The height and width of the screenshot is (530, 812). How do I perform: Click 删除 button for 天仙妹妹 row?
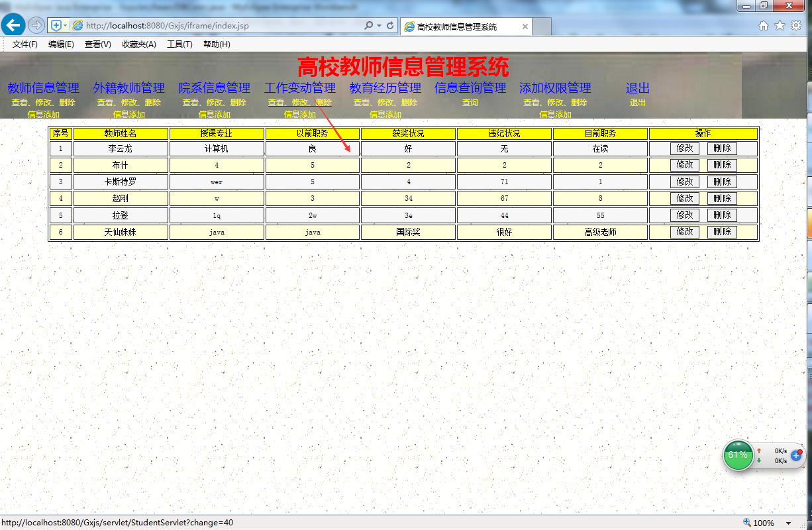(x=722, y=232)
